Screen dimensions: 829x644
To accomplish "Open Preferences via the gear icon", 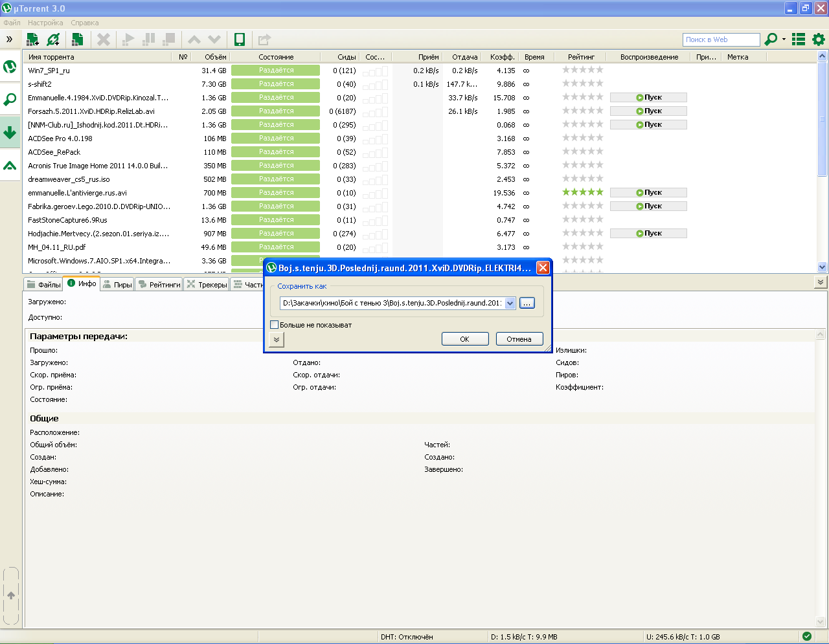I will tap(819, 39).
